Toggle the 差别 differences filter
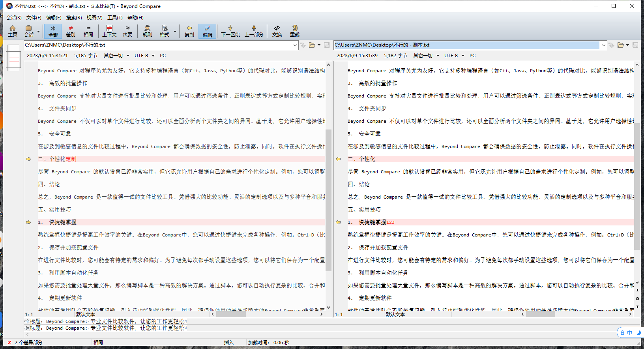The image size is (644, 349). 71,31
